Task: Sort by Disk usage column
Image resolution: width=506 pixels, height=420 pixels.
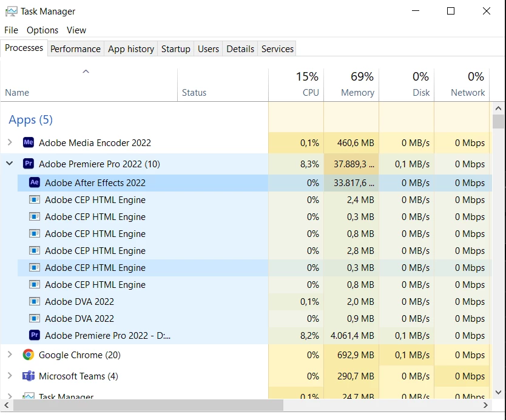Action: (406, 85)
